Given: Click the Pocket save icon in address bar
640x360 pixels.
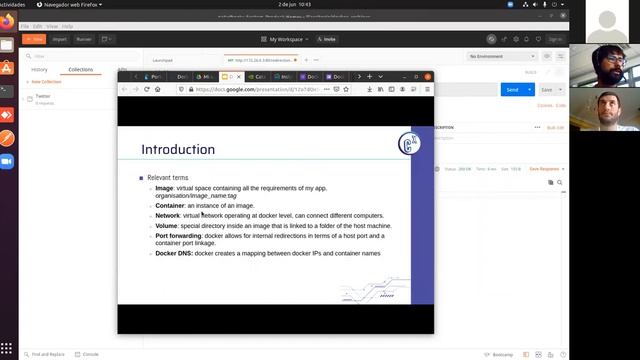Looking at the screenshot, I should click(336, 89).
